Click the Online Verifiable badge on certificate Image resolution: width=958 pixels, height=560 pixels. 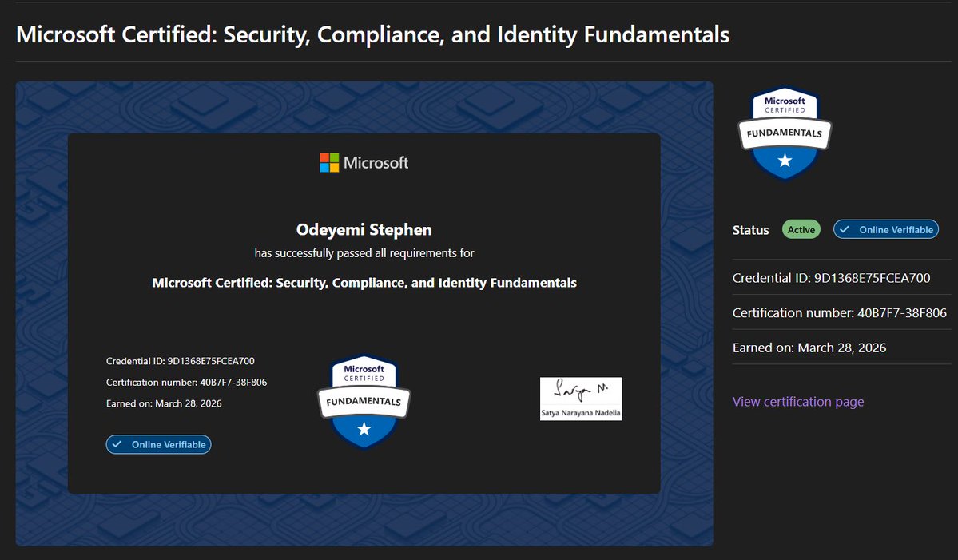158,445
